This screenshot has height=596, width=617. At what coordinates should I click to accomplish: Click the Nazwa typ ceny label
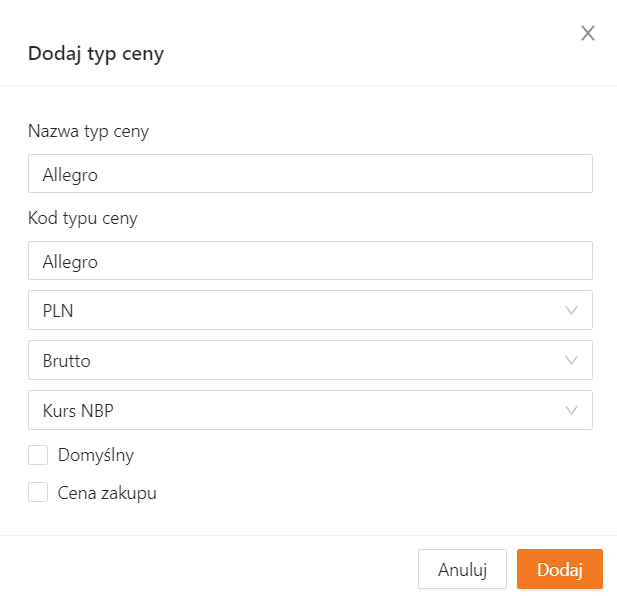(x=88, y=131)
